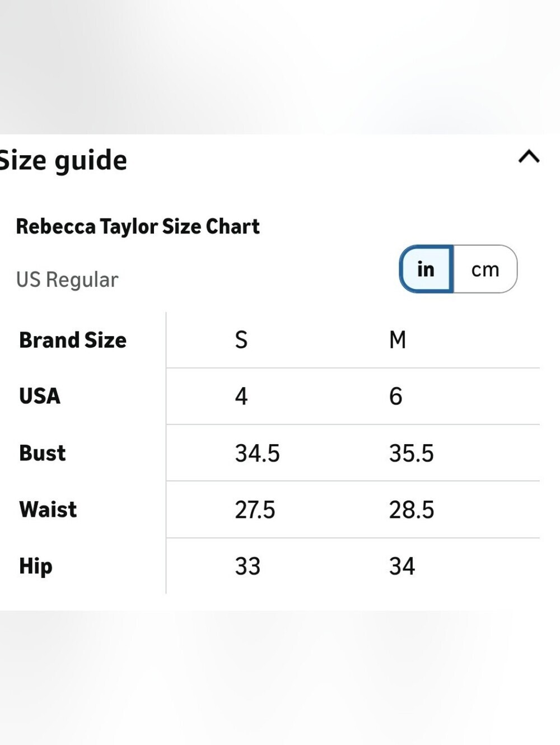Switch measurements to inches
The image size is (560, 745).
[x=426, y=269]
